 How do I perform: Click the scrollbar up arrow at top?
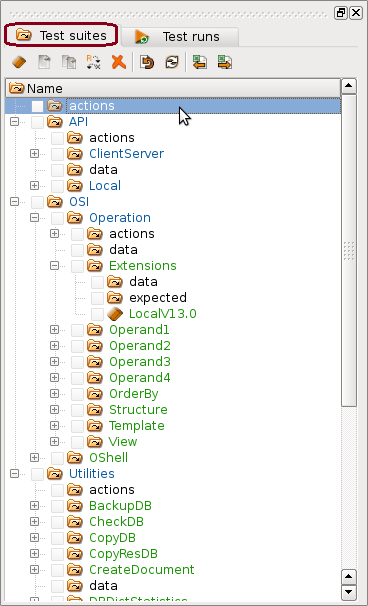349,86
